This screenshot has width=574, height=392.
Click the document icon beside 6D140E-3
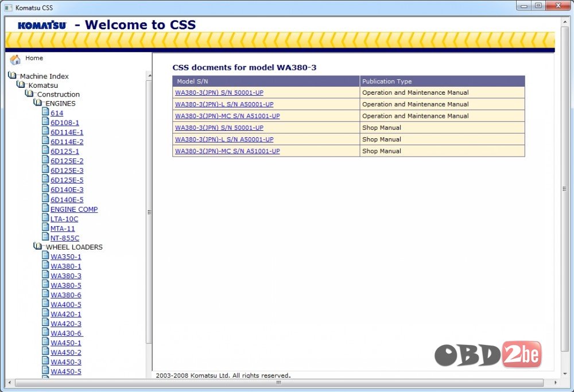pos(45,188)
